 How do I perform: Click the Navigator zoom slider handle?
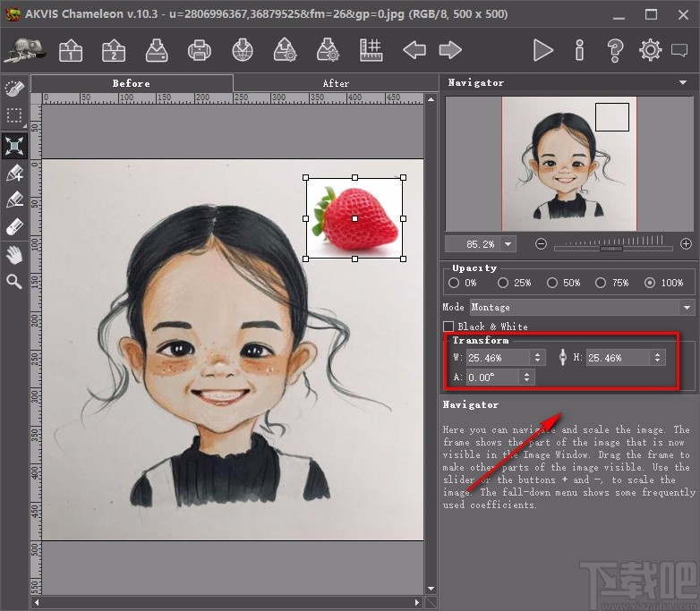pyautogui.click(x=611, y=247)
